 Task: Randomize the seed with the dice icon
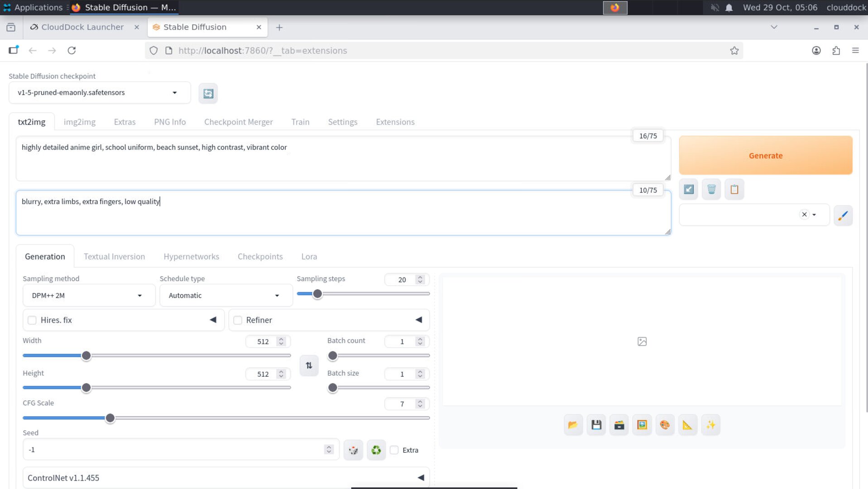[353, 450]
